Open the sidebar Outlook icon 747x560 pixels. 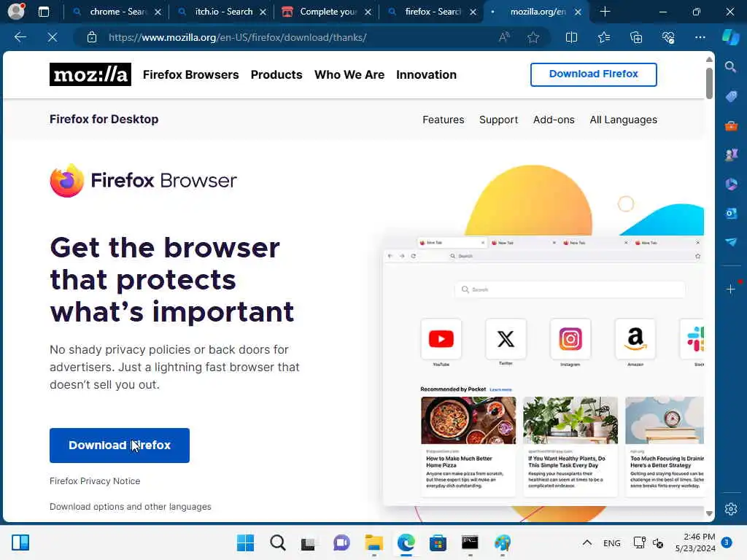click(731, 214)
